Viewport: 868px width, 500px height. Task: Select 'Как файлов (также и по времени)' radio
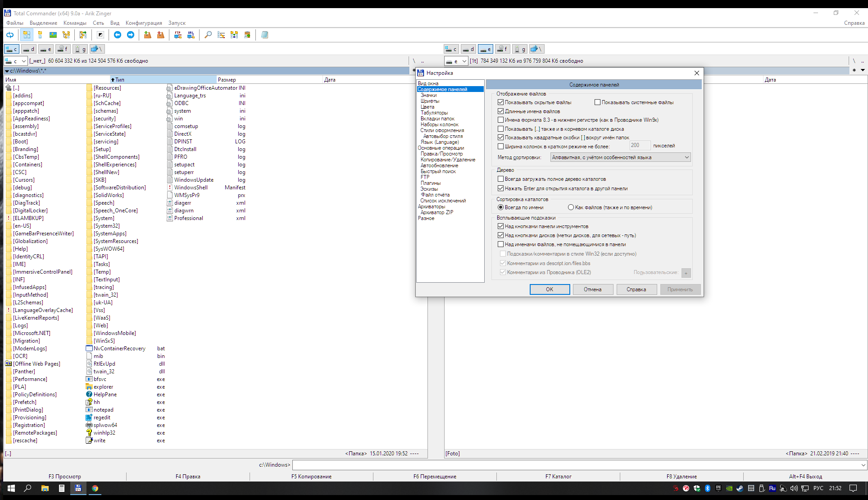pyautogui.click(x=571, y=207)
